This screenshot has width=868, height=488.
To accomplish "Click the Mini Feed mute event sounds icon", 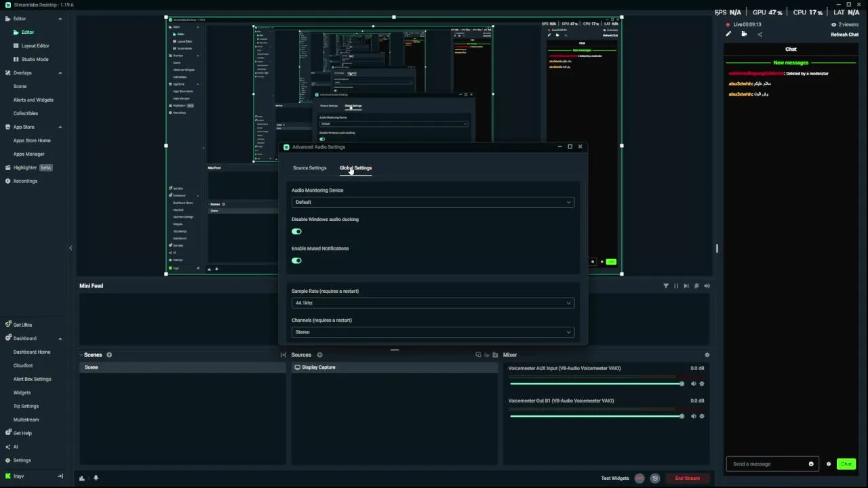I will (696, 286).
